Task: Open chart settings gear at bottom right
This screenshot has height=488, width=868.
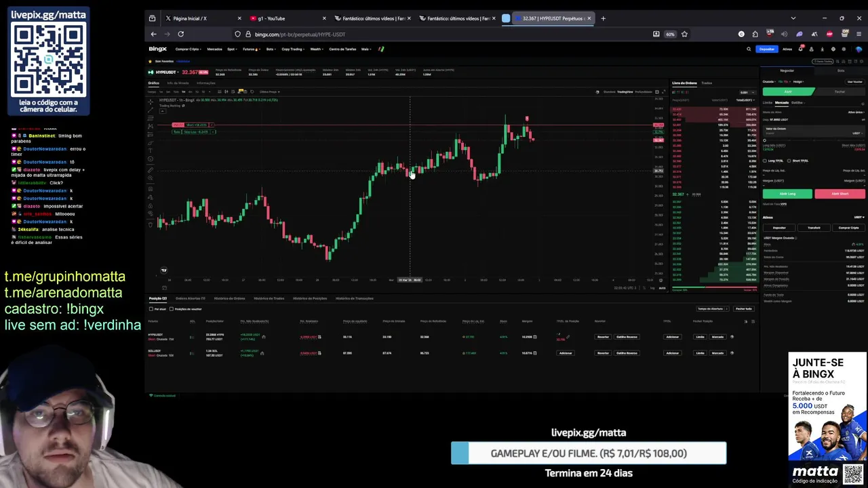Action: (x=660, y=280)
